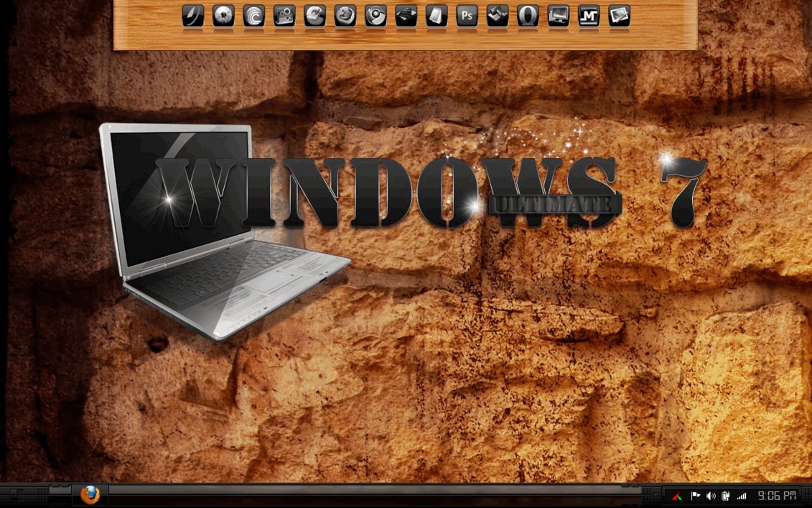
Task: Launch Photoshop from the dock
Action: [x=467, y=16]
